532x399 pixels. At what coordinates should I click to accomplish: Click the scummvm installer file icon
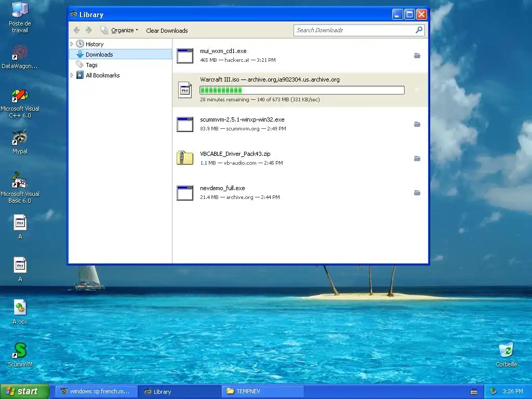pyautogui.click(x=185, y=124)
